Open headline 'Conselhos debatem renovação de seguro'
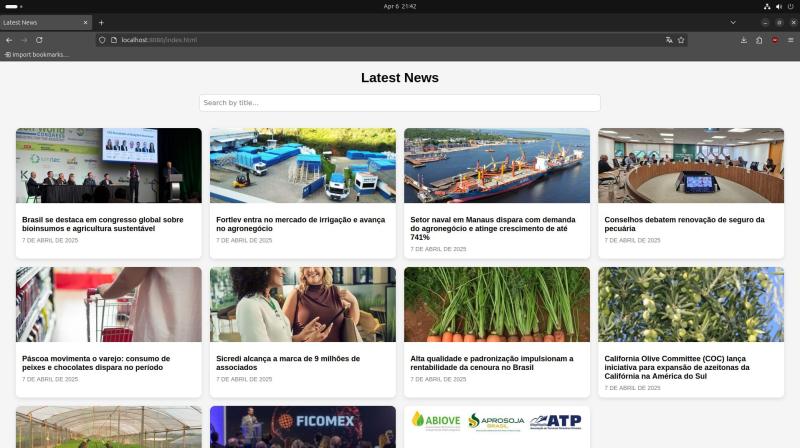The image size is (800, 448). 684,224
